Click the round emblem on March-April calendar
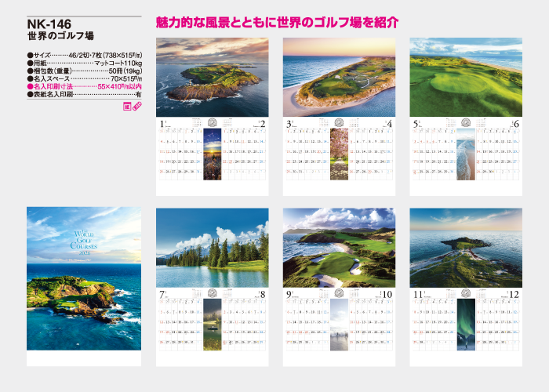 click(x=340, y=123)
